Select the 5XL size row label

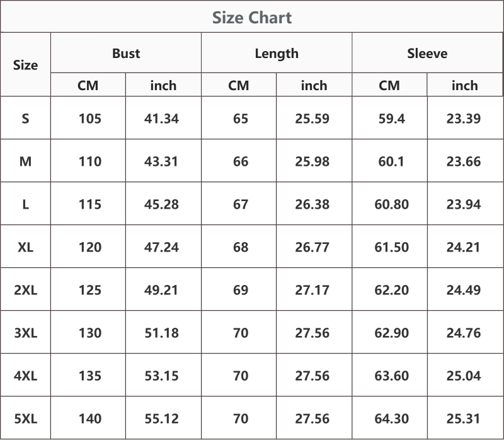[25, 419]
